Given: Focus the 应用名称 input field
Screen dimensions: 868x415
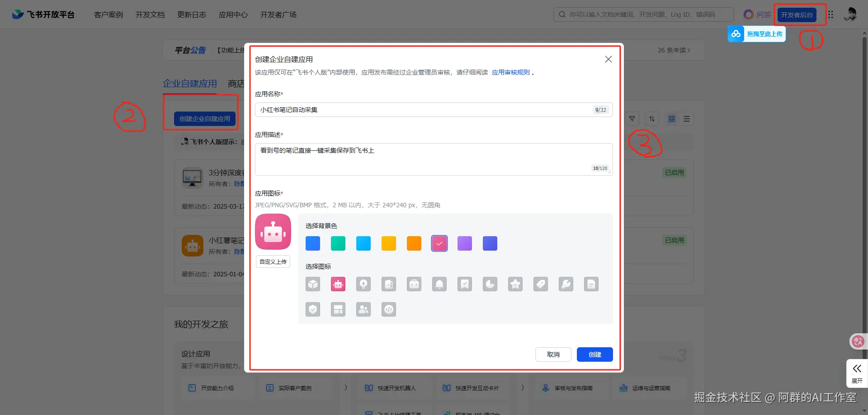Looking at the screenshot, I should pyautogui.click(x=434, y=110).
